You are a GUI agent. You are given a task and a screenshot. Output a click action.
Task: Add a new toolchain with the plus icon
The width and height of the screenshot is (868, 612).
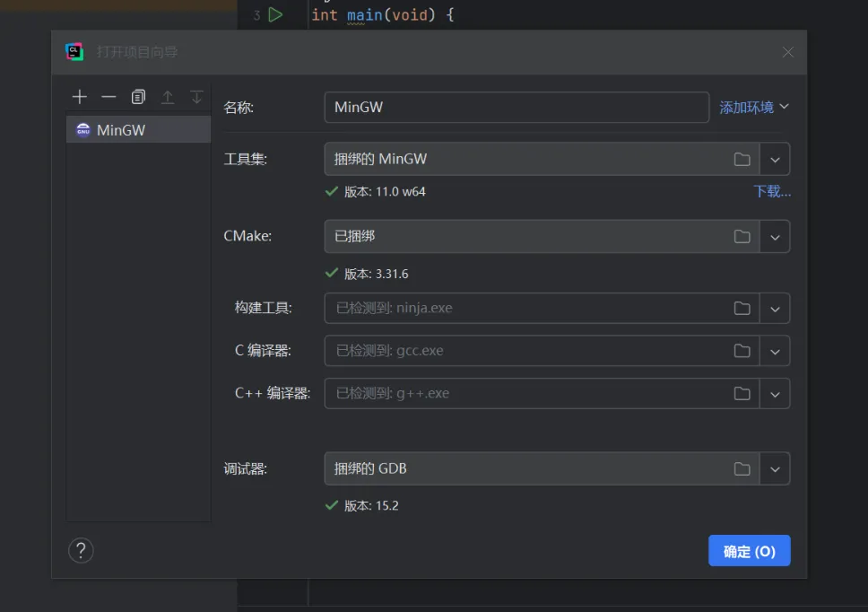80,97
